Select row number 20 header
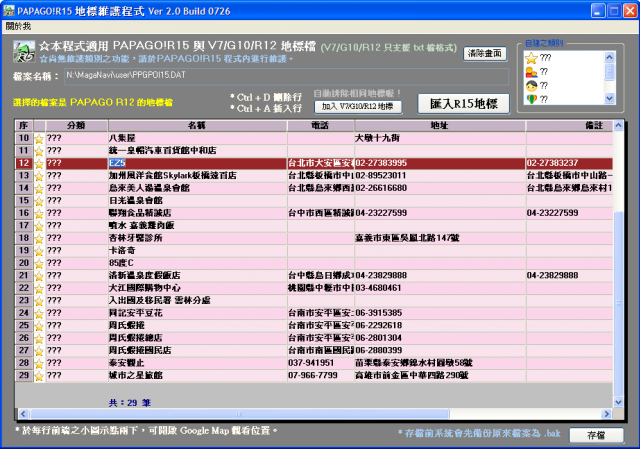 pos(24,263)
